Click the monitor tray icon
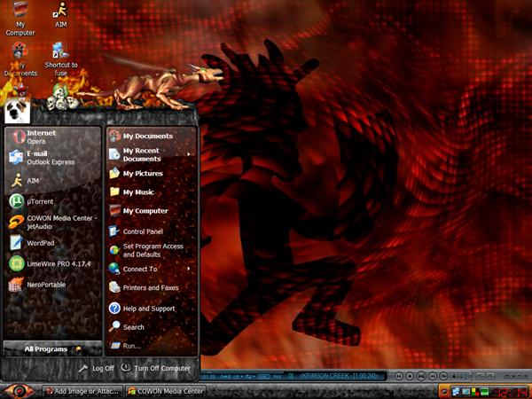 466,392
